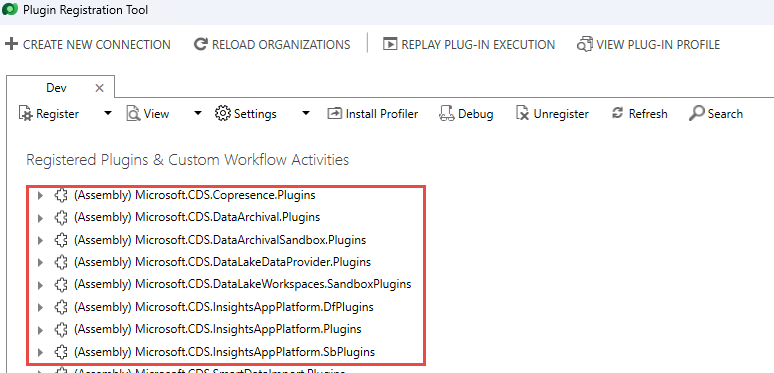Click the Replay Plug-in Execution play icon
Image resolution: width=774 pixels, height=373 pixels.
click(x=390, y=44)
